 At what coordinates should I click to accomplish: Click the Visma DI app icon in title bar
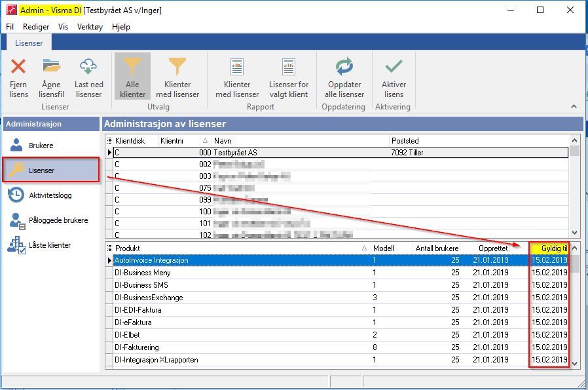[12, 10]
